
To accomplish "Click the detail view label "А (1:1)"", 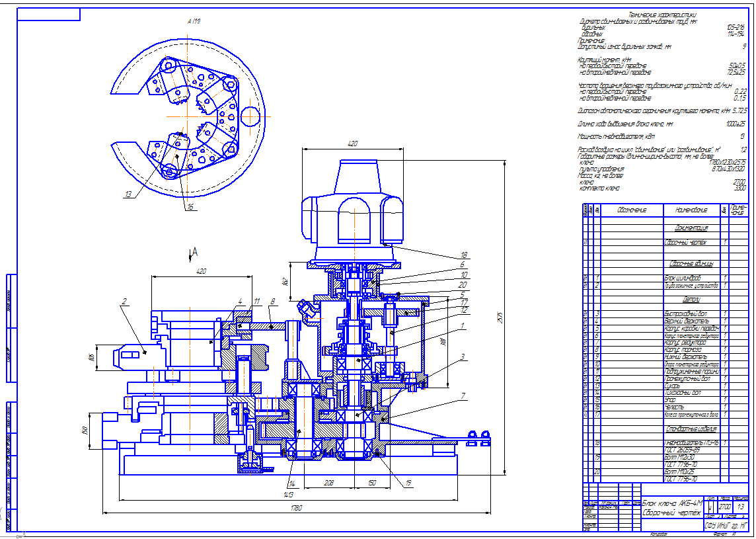I will (194, 22).
